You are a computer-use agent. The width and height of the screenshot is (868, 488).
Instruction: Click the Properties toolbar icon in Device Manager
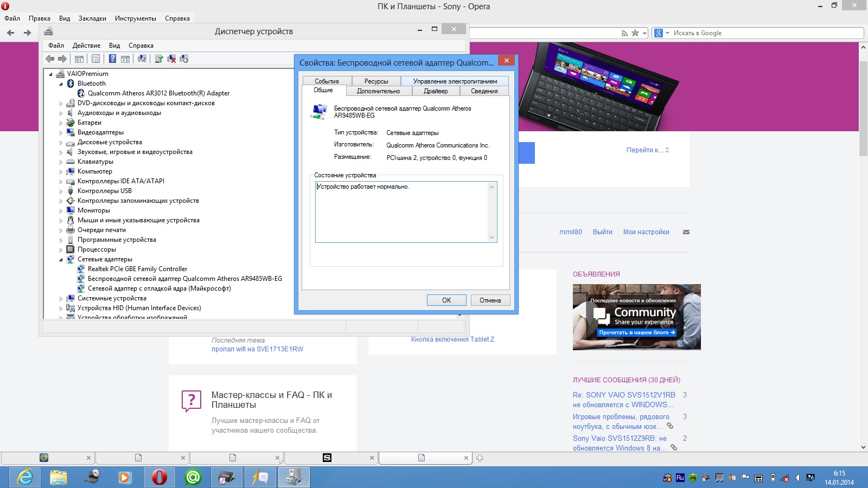(95, 59)
